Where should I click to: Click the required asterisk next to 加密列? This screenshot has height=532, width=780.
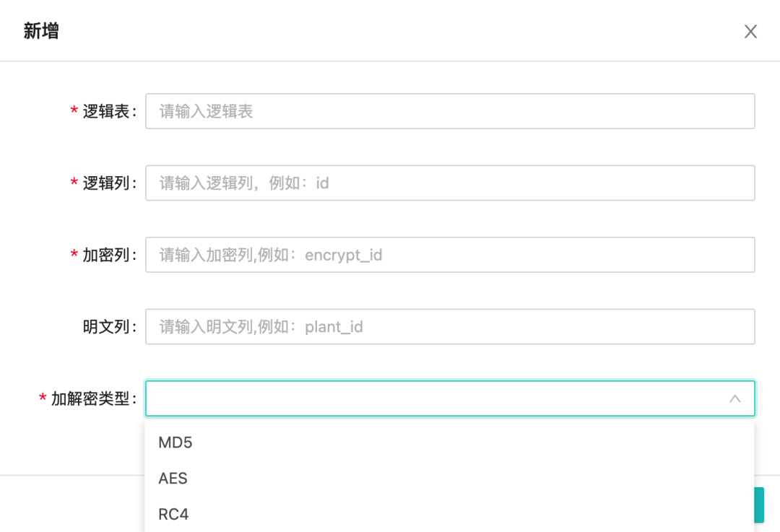pos(74,256)
